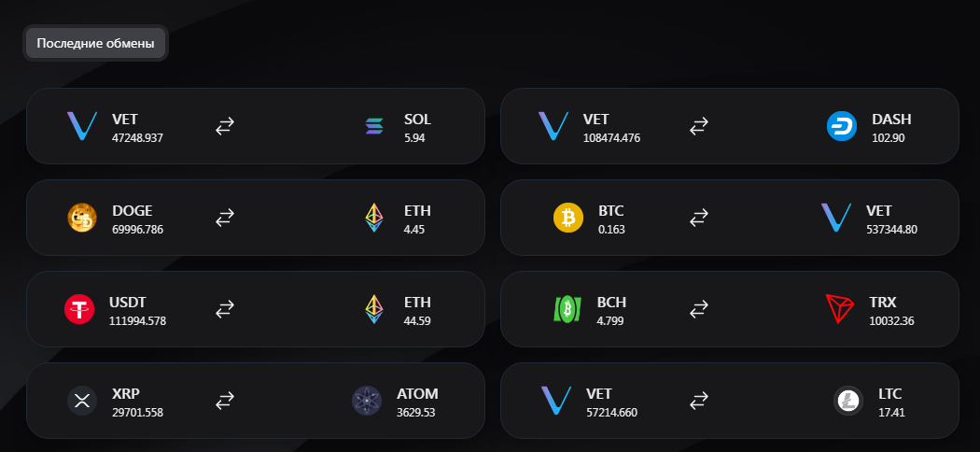Click the red TRON TRX icon
The height and width of the screenshot is (452, 980).
point(839,309)
